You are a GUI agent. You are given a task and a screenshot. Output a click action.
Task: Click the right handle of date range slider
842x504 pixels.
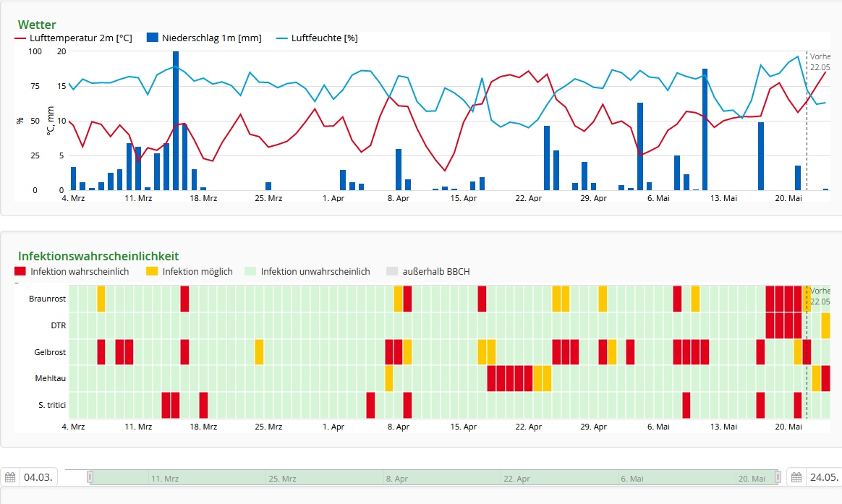click(778, 477)
